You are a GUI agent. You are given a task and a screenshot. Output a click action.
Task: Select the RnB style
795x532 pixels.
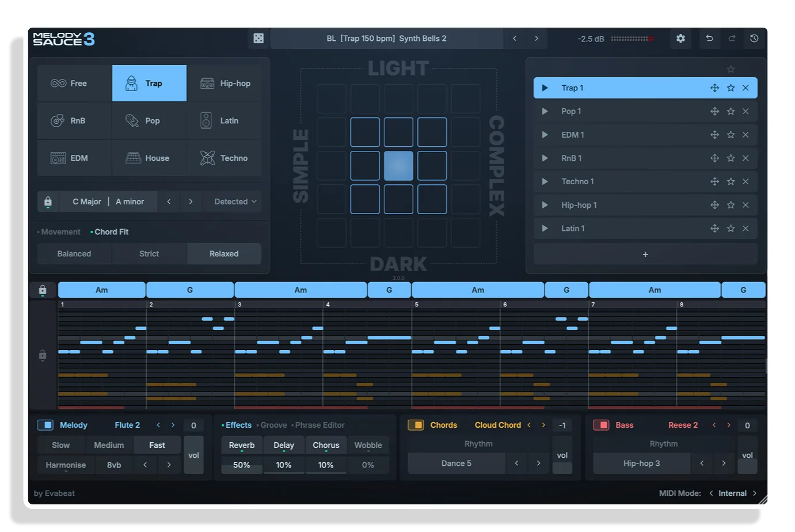(x=75, y=121)
